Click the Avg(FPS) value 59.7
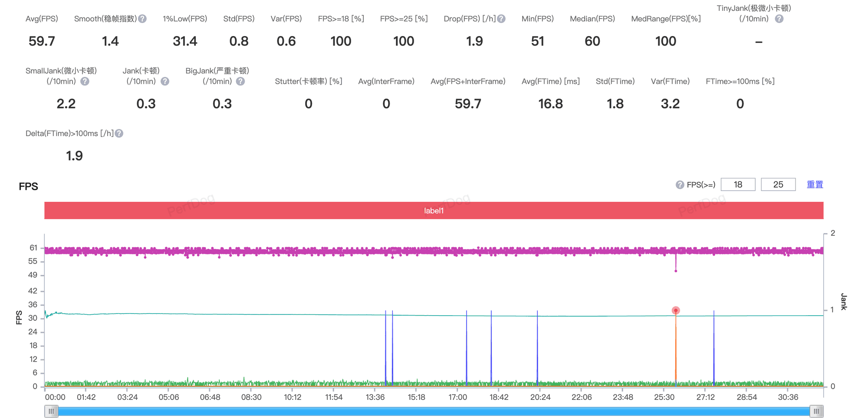Viewport: 868px width, 419px height. click(x=42, y=41)
